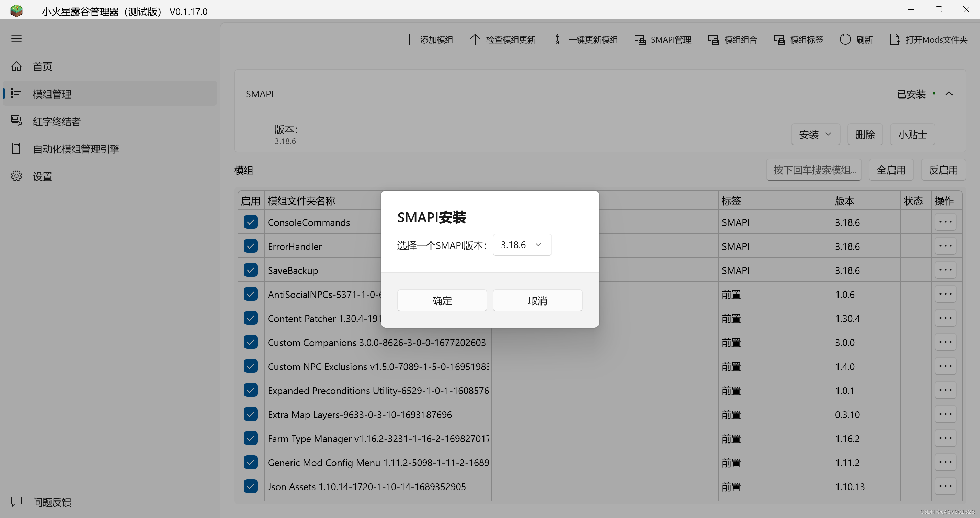The height and width of the screenshot is (518, 980).
Task: Select 模组管理 in the sidebar
Action: coord(110,94)
